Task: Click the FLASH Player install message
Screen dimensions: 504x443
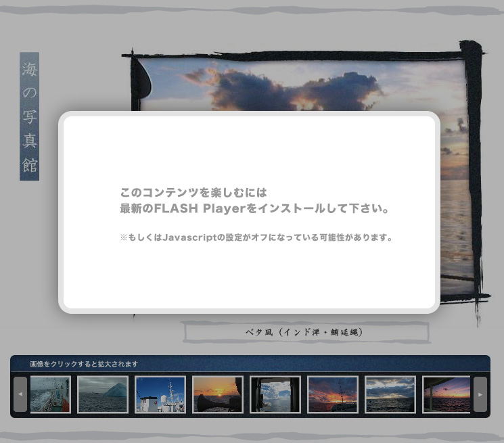Action: pos(254,201)
